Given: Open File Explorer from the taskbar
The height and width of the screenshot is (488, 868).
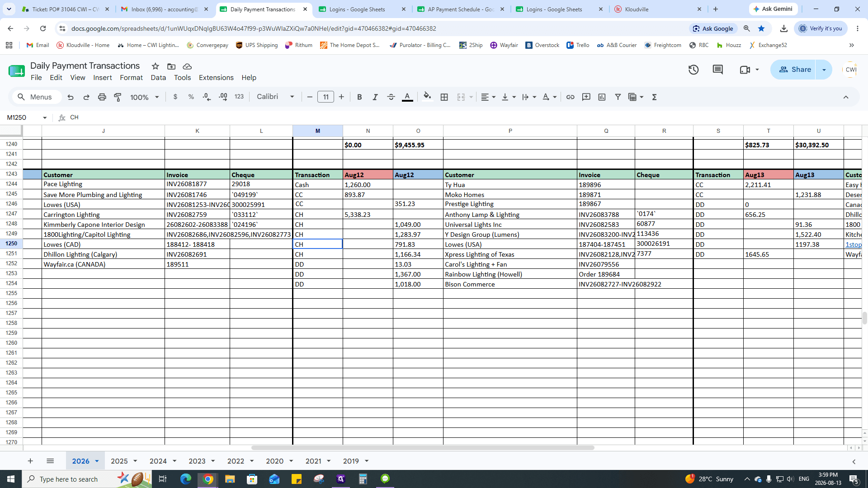Looking at the screenshot, I should tap(230, 479).
